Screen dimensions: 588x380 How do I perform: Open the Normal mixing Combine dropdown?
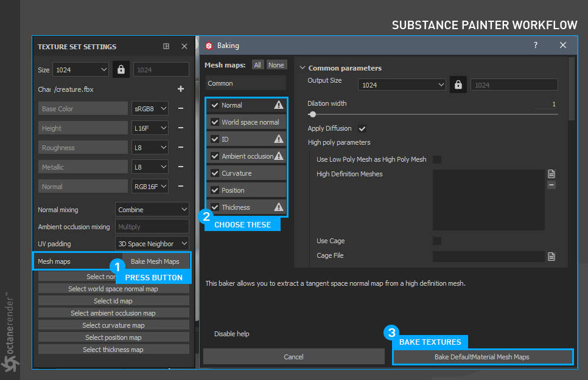[x=152, y=210]
